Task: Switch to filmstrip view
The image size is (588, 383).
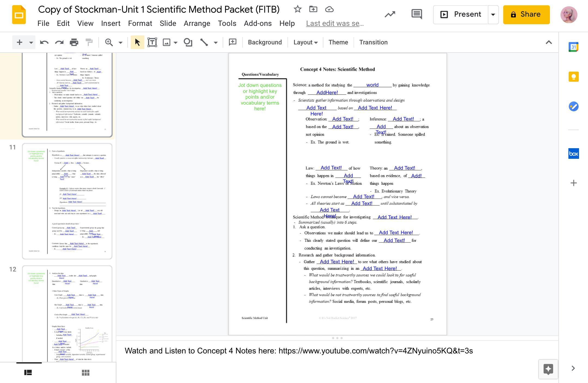Action: point(28,372)
